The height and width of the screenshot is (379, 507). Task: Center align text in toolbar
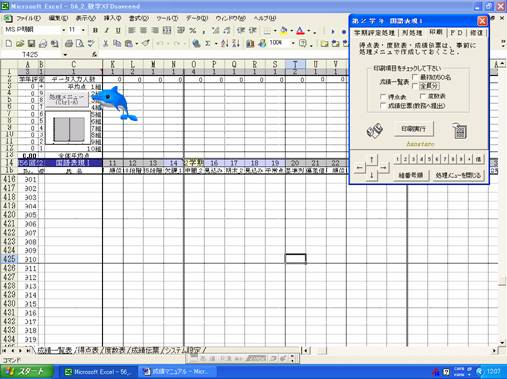coord(143,30)
